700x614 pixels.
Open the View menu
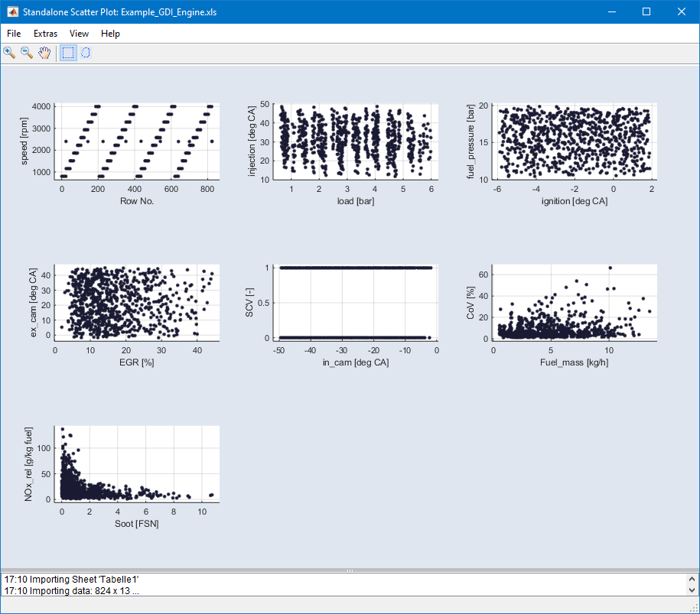click(79, 34)
